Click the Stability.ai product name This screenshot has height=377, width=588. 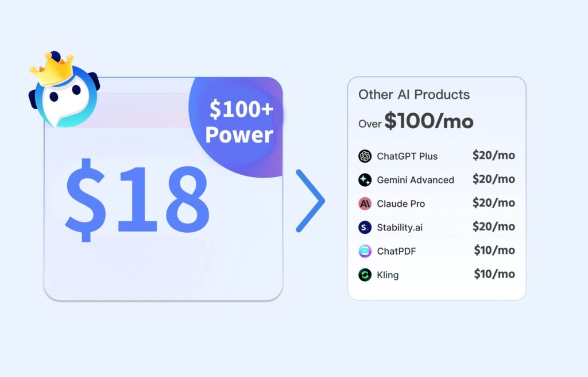tap(400, 228)
